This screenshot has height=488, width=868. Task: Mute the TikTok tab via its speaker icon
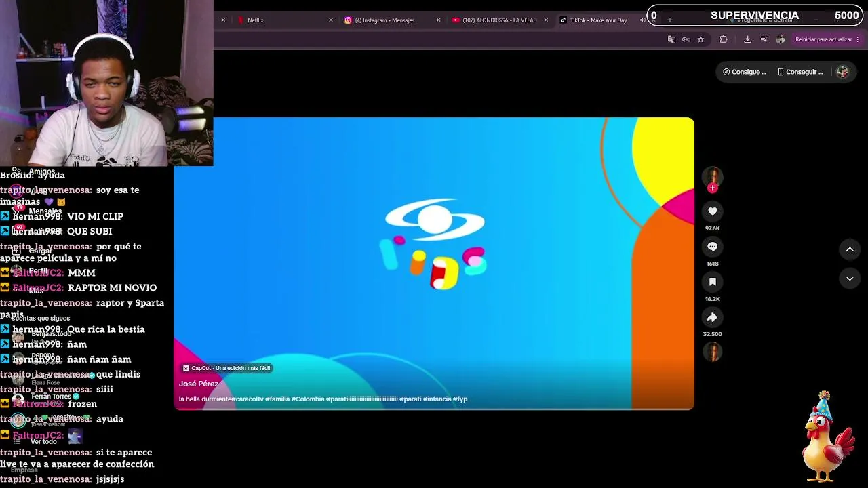point(642,20)
